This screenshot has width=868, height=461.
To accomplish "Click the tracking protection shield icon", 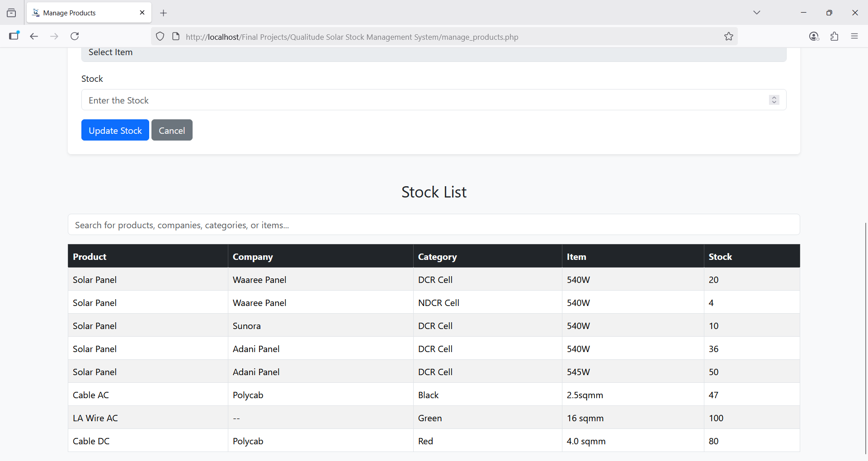I will 160,37.
